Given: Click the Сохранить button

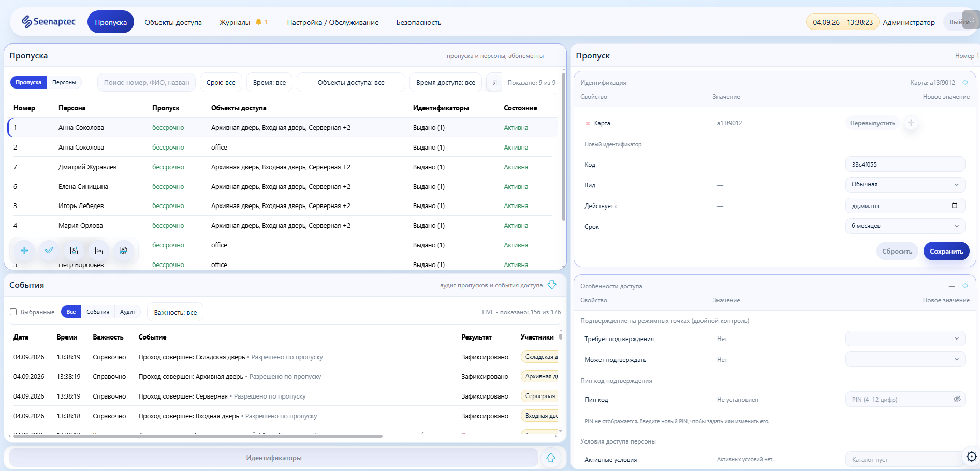Looking at the screenshot, I should pyautogui.click(x=946, y=251).
